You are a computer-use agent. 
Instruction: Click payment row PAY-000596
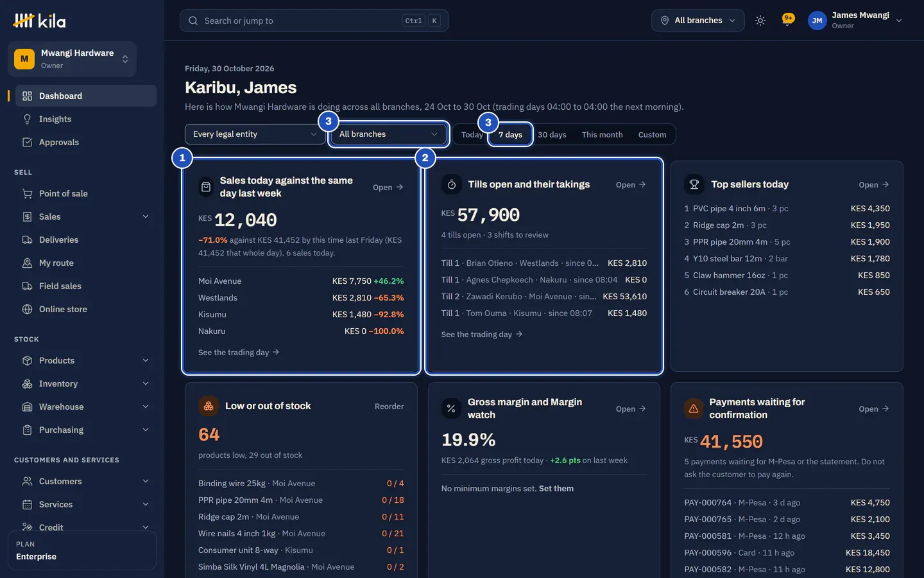[x=787, y=553]
